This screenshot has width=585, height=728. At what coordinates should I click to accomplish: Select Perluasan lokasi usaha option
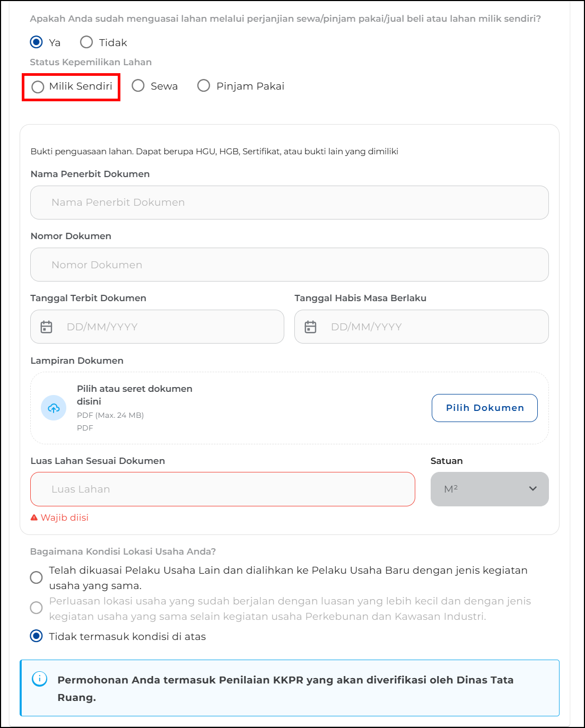(x=36, y=608)
